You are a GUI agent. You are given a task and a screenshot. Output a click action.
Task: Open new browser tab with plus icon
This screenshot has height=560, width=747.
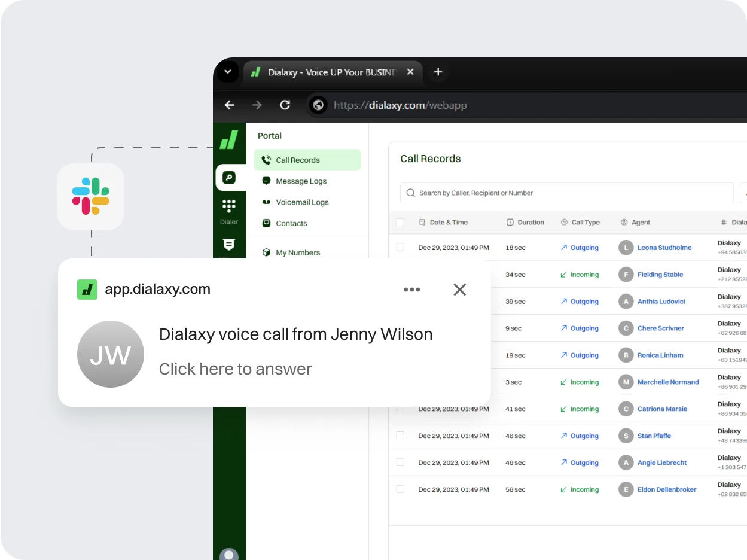click(438, 72)
